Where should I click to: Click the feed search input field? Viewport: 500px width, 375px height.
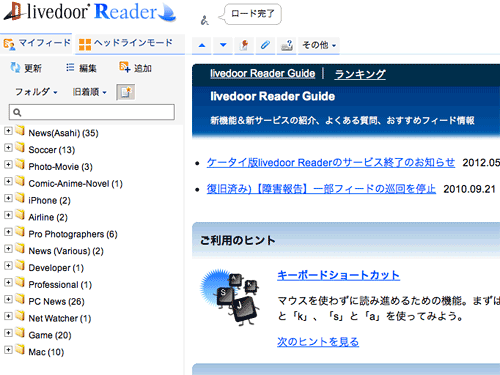(x=92, y=112)
